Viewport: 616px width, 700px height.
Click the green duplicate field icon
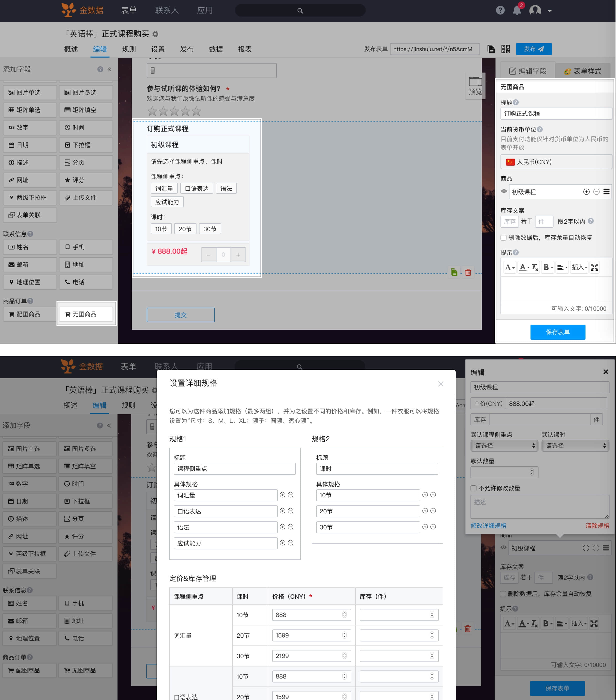point(454,272)
